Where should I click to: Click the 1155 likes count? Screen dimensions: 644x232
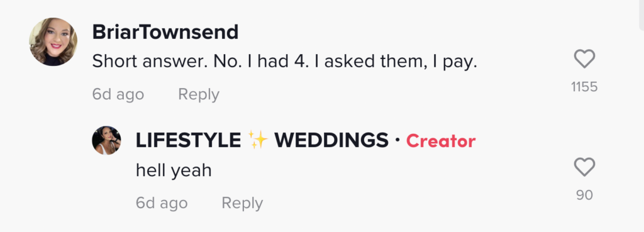pos(584,87)
